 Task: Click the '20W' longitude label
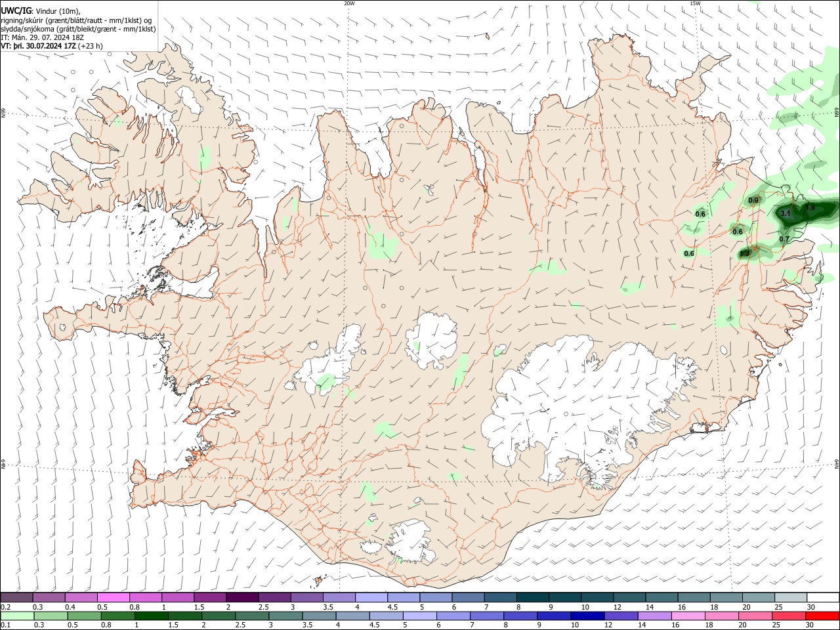pyautogui.click(x=349, y=3)
